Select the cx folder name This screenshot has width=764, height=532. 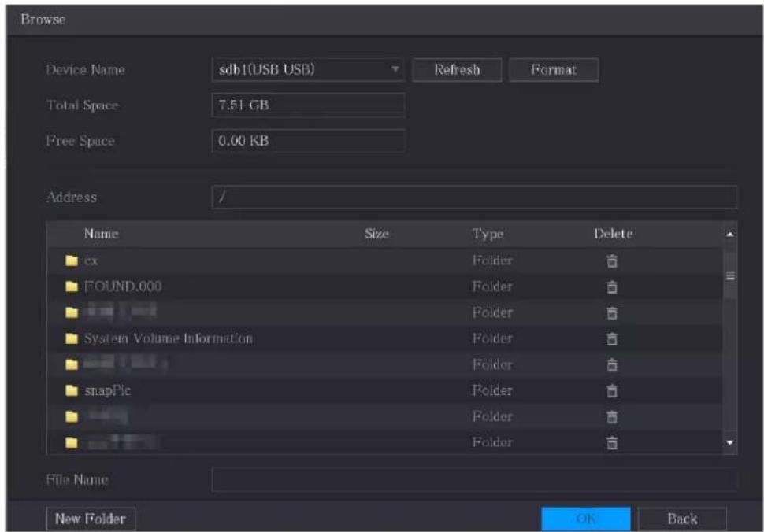91,261
